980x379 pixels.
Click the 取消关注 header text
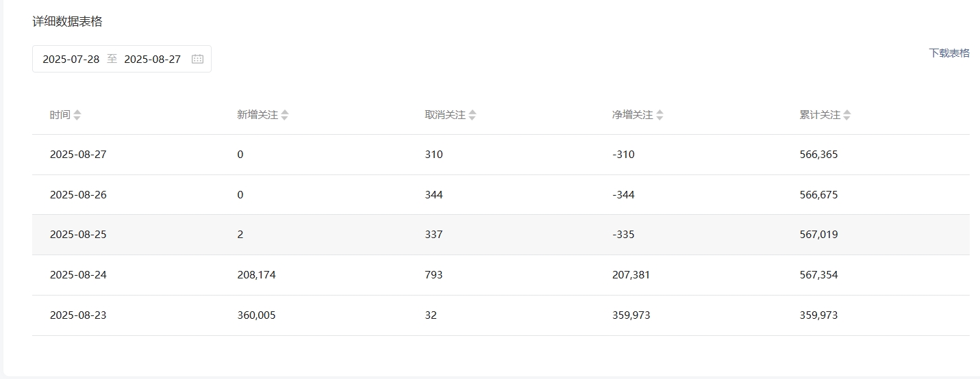[x=445, y=115]
